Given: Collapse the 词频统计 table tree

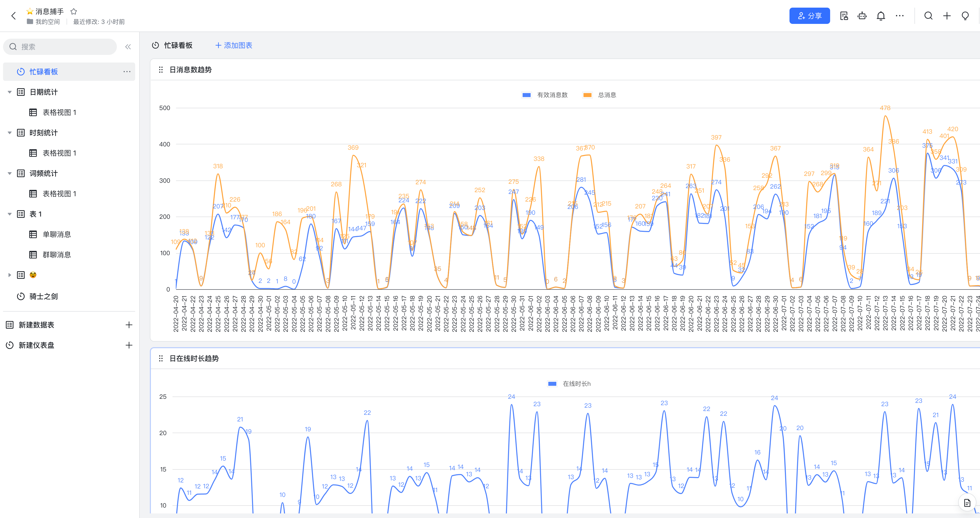Looking at the screenshot, I should click(9, 174).
